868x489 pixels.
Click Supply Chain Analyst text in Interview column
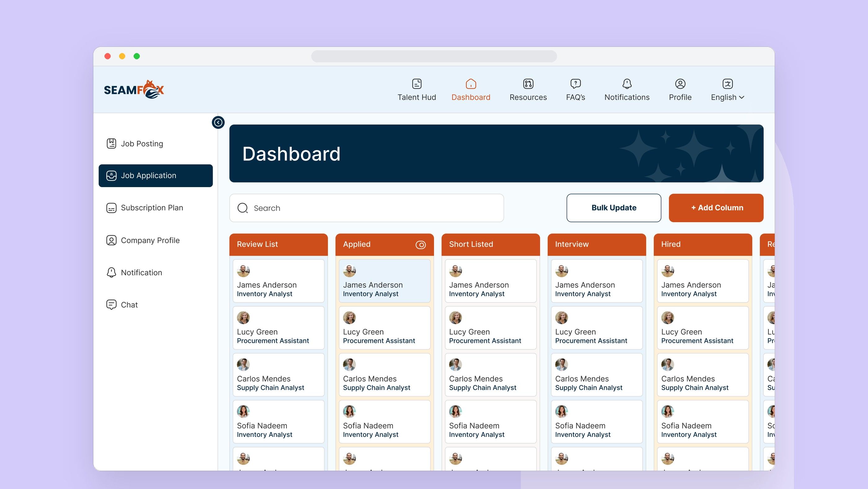[589, 388]
